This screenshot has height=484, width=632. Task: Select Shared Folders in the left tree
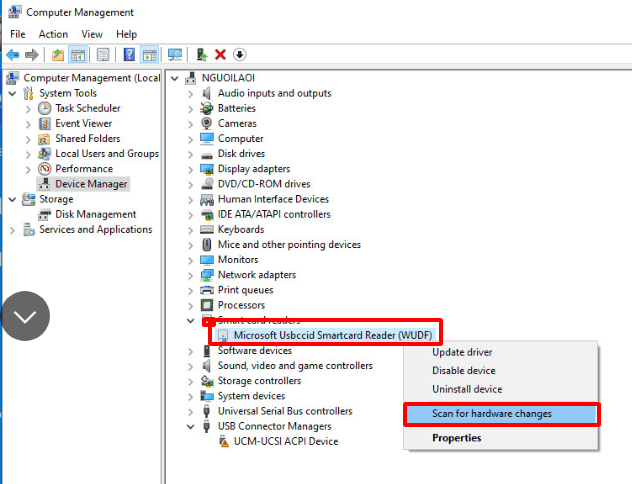87,138
